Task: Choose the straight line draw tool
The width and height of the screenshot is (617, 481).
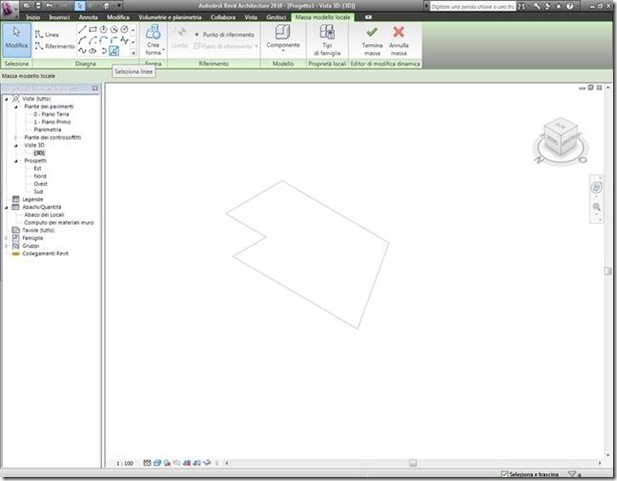Action: pyautogui.click(x=82, y=30)
